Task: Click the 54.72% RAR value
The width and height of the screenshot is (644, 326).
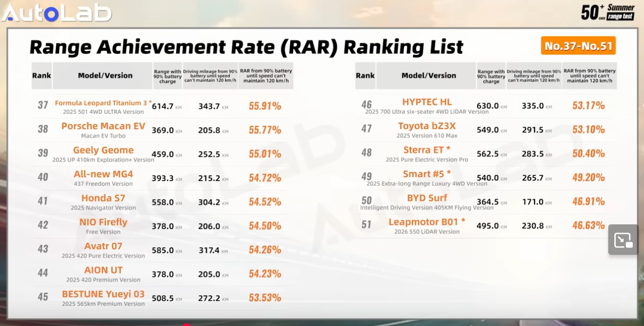Action: [265, 178]
